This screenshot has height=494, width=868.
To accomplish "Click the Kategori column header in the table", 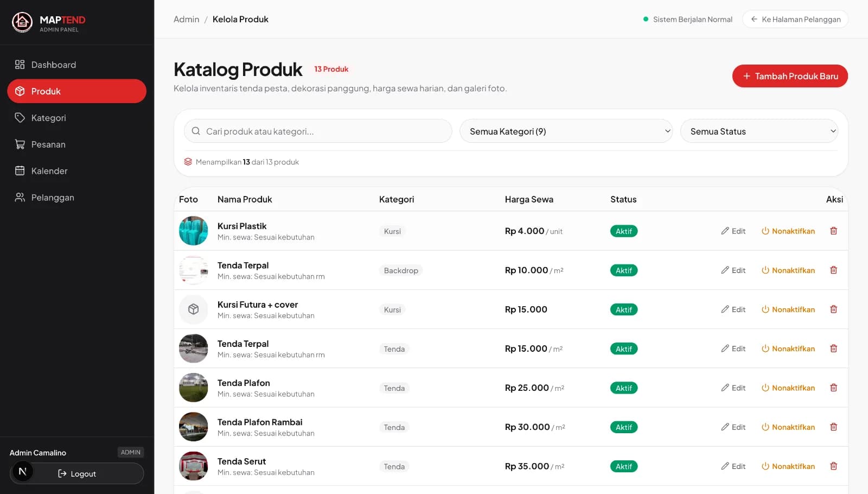I will 397,199.
